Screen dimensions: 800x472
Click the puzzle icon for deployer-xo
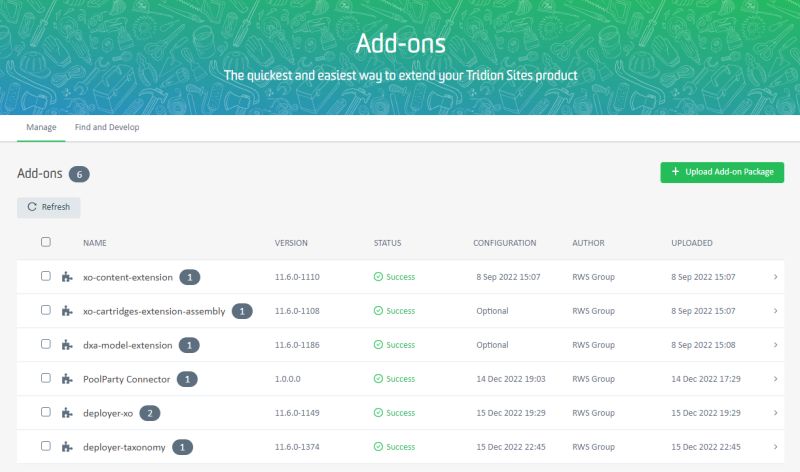[x=67, y=413]
